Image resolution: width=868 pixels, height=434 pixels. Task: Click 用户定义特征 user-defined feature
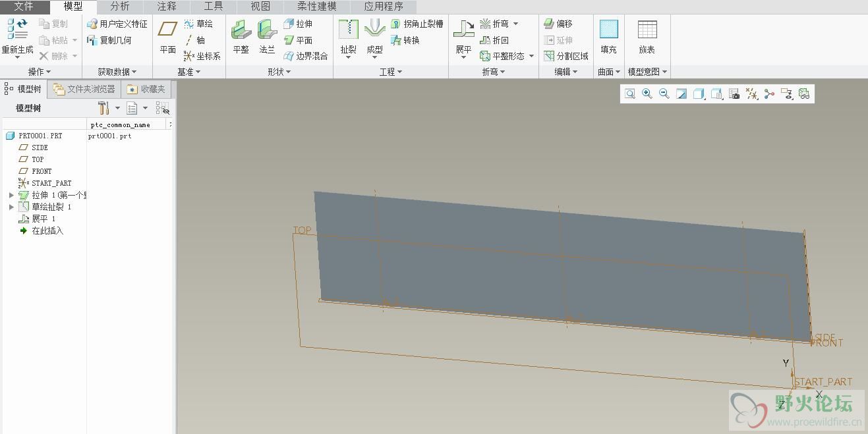pos(117,24)
